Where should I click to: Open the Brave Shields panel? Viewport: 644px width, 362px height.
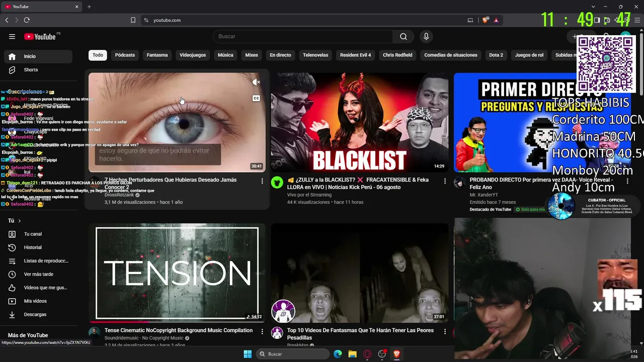[485, 20]
